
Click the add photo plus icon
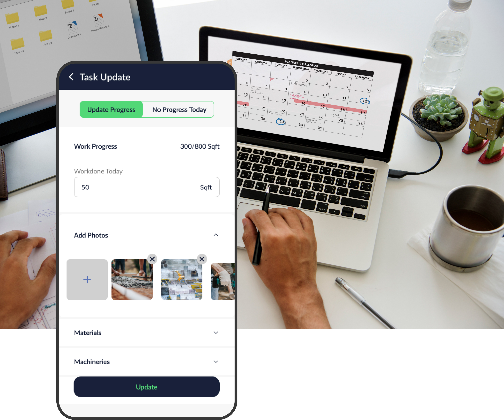(x=87, y=280)
